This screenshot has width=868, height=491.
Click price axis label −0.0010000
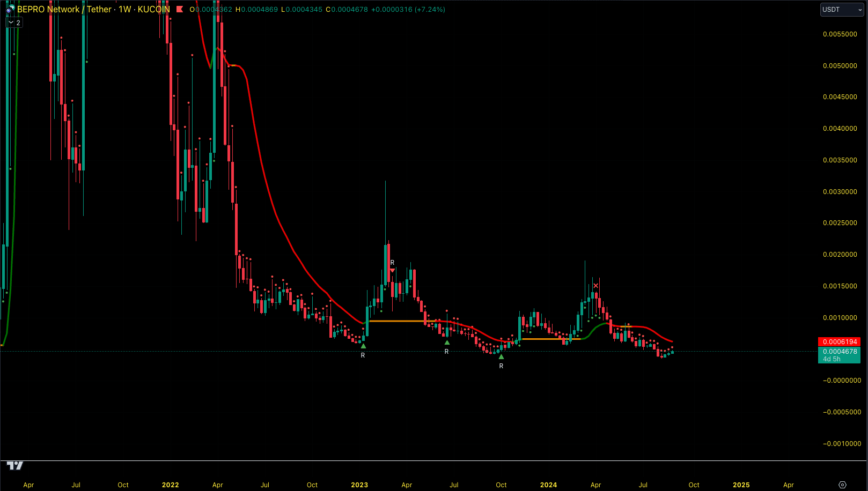click(842, 443)
